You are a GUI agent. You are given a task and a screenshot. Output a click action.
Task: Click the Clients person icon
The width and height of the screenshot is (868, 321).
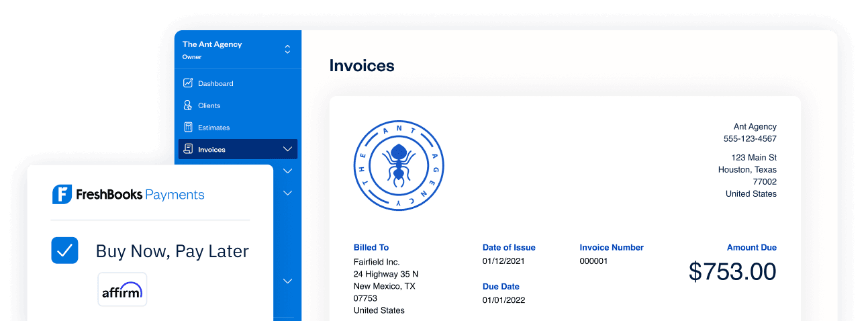188,105
